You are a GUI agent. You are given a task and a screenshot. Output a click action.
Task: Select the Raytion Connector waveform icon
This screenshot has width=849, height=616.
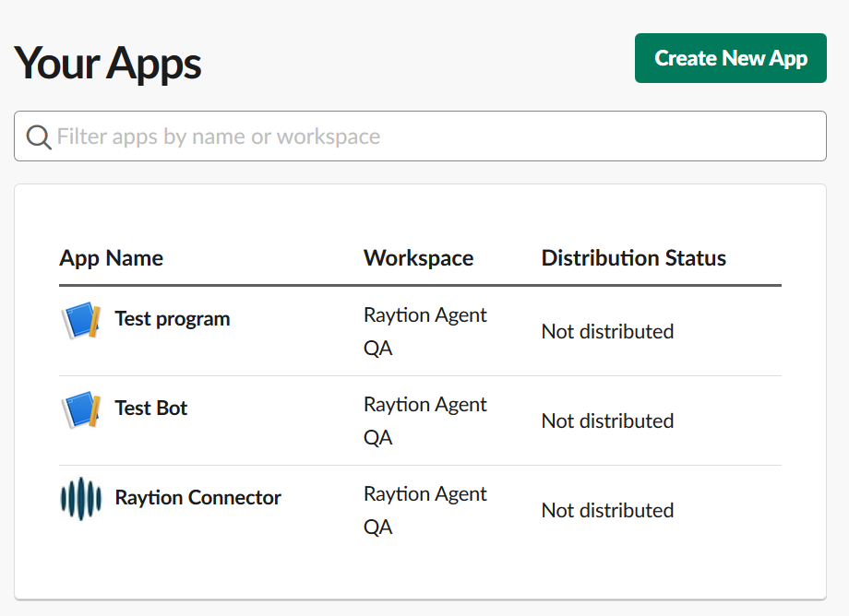(x=80, y=499)
